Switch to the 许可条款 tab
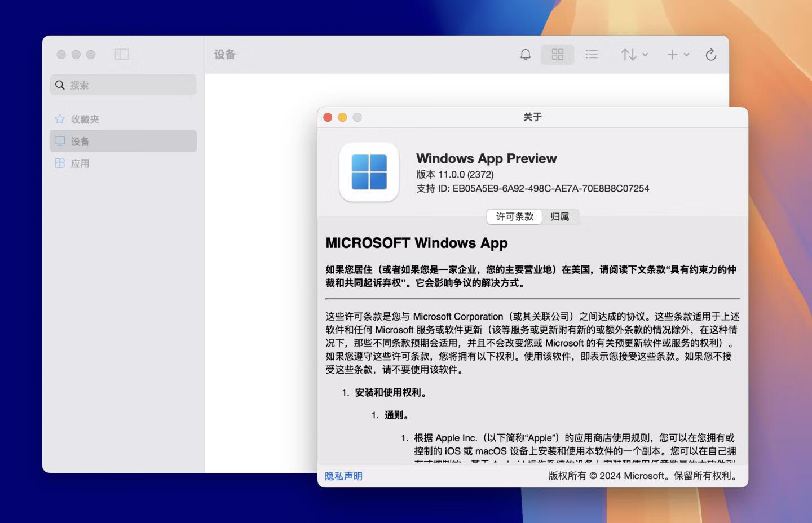The image size is (812, 523). click(x=514, y=216)
